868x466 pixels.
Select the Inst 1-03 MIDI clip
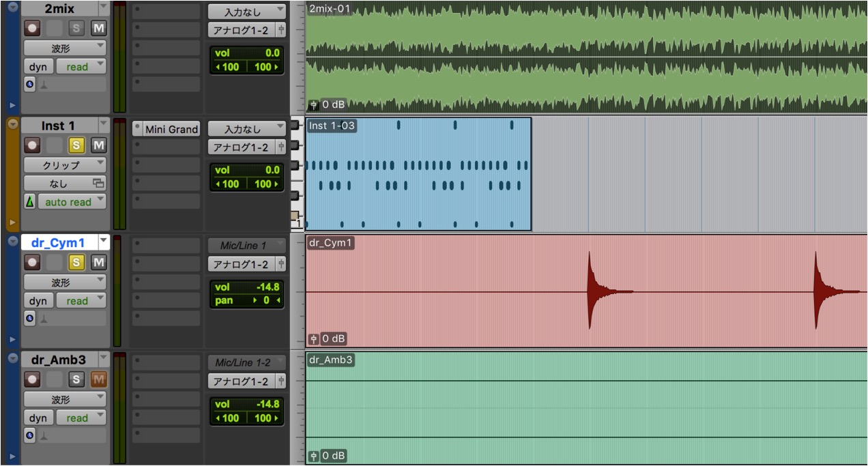[x=418, y=175]
